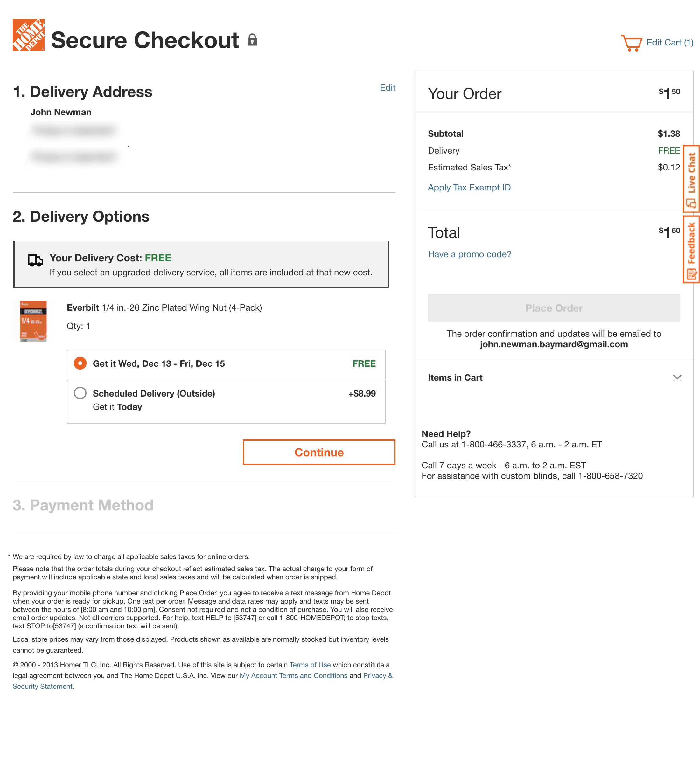Viewport: 700px width, 767px height.
Task: Expand the Items in Cart section
Action: tap(677, 377)
